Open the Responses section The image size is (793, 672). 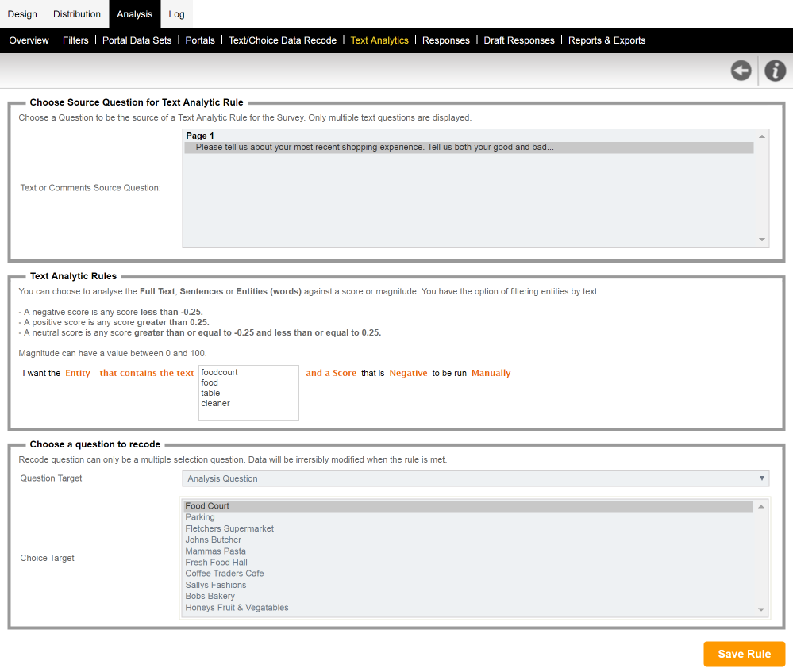pos(445,40)
